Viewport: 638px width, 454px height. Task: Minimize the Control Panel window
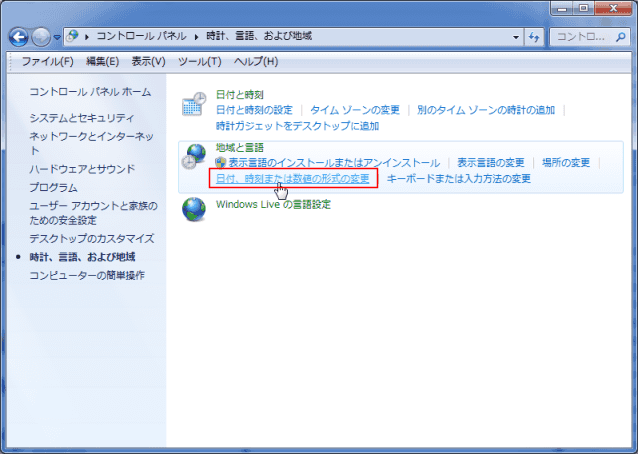click(562, 8)
